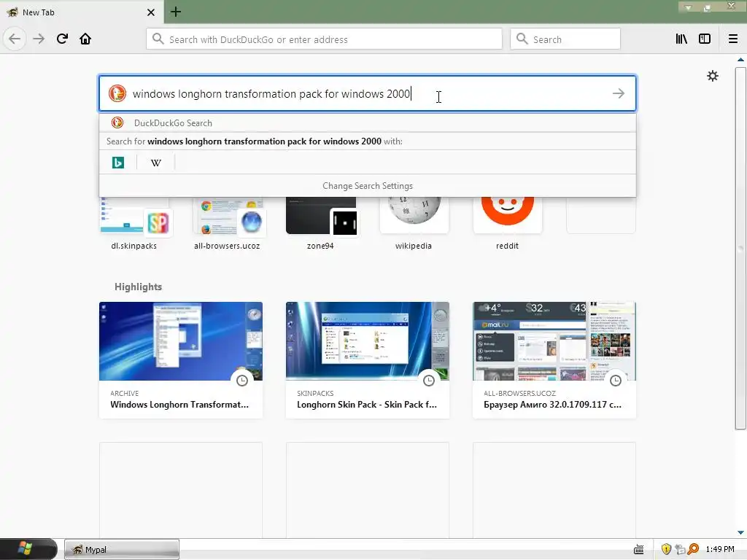This screenshot has height=560, width=747.
Task: Select the New Tab tab
Action: pyautogui.click(x=81, y=12)
